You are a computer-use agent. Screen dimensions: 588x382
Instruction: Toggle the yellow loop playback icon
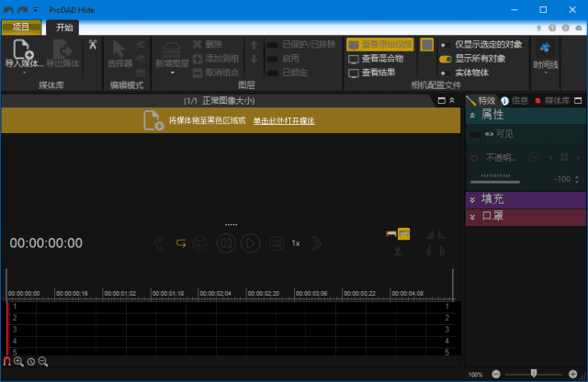(x=181, y=243)
